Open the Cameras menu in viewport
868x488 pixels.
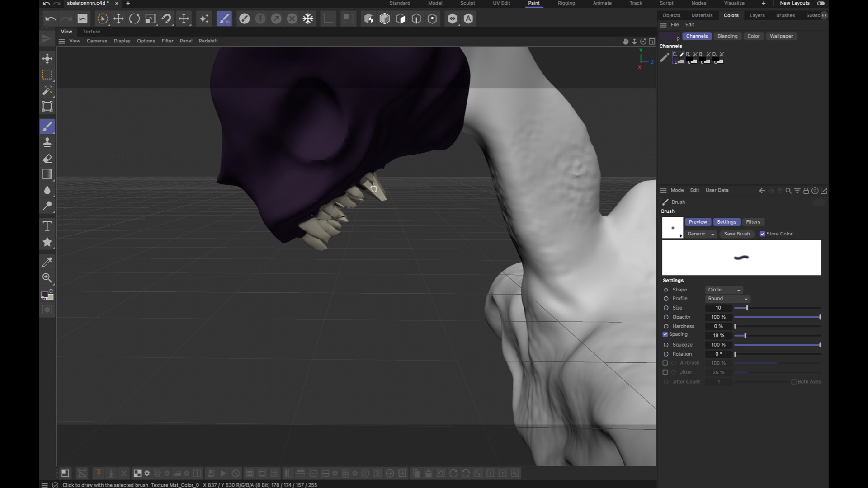coord(97,41)
